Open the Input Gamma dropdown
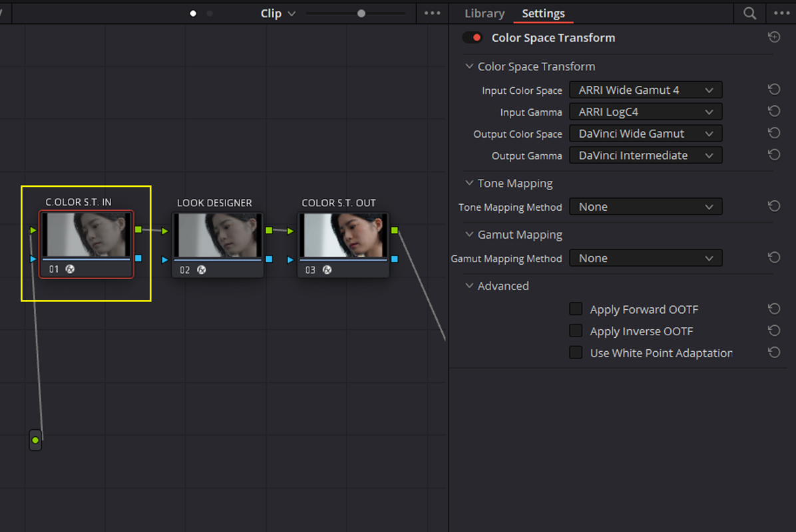This screenshot has height=532, width=796. pyautogui.click(x=645, y=112)
